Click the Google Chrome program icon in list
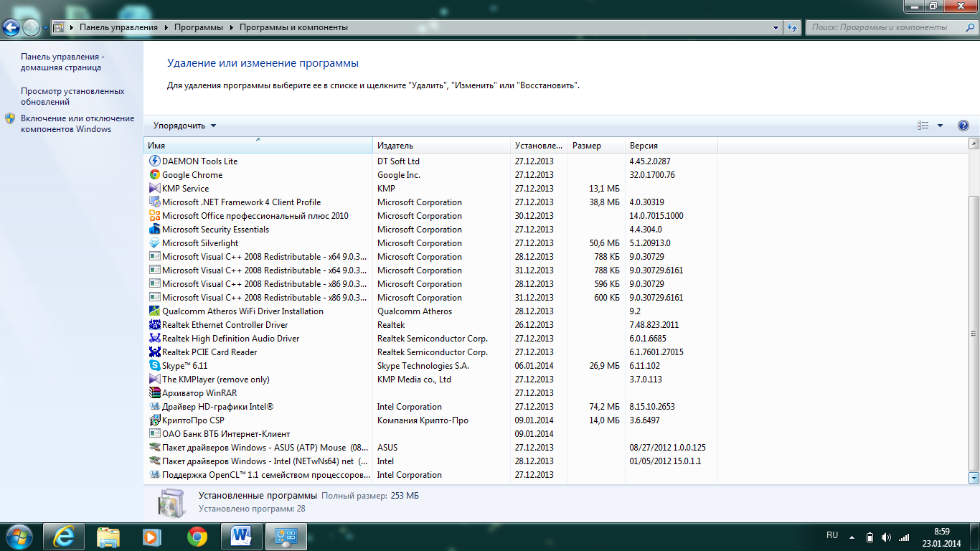Image resolution: width=980 pixels, height=551 pixels. click(x=154, y=175)
